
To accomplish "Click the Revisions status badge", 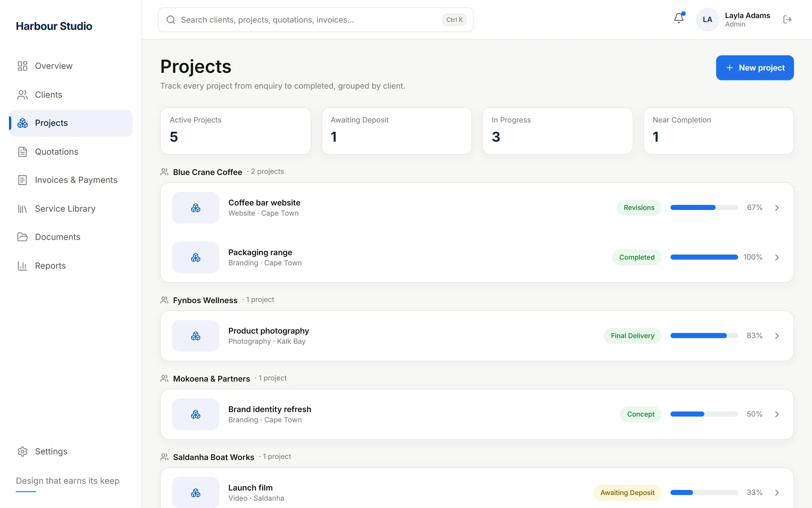I will [x=639, y=208].
